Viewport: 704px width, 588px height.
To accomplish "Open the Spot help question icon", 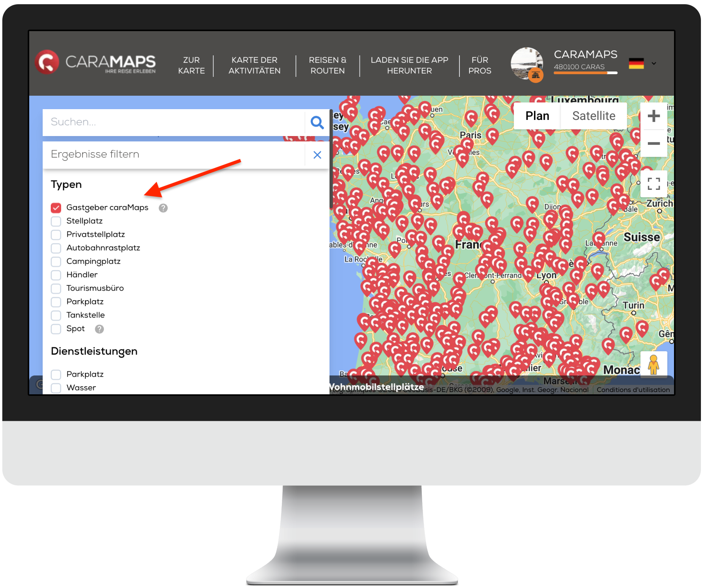I will (99, 329).
